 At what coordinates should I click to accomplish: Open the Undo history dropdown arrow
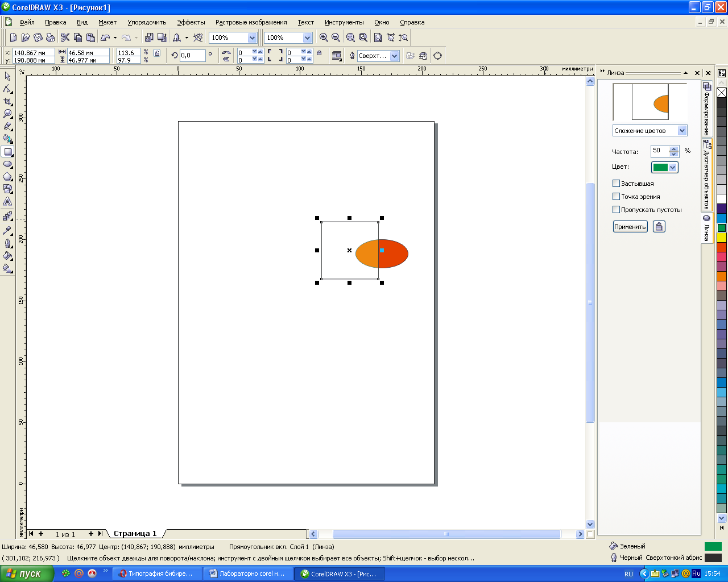pyautogui.click(x=115, y=38)
